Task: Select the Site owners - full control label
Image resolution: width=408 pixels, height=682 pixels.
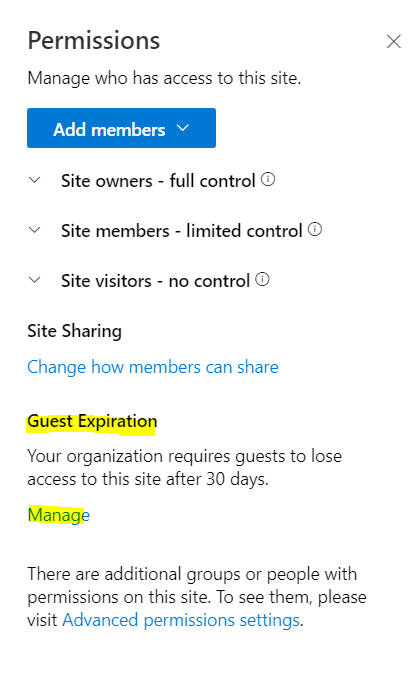Action: [158, 181]
